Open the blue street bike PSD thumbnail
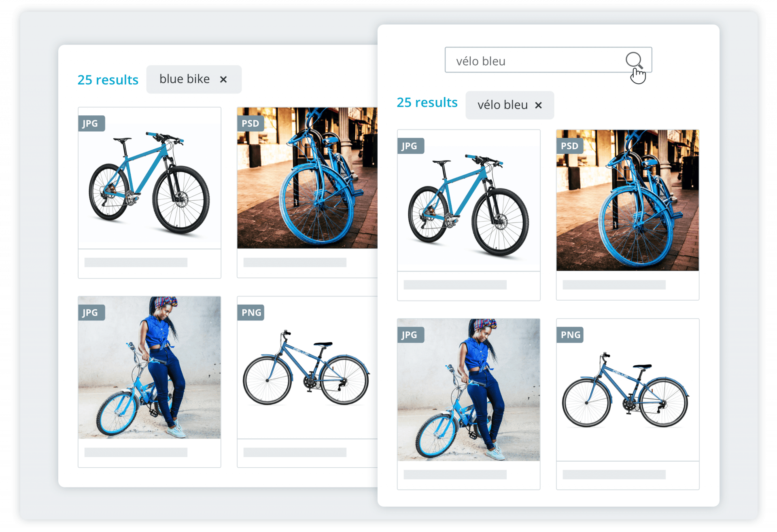 tap(308, 182)
